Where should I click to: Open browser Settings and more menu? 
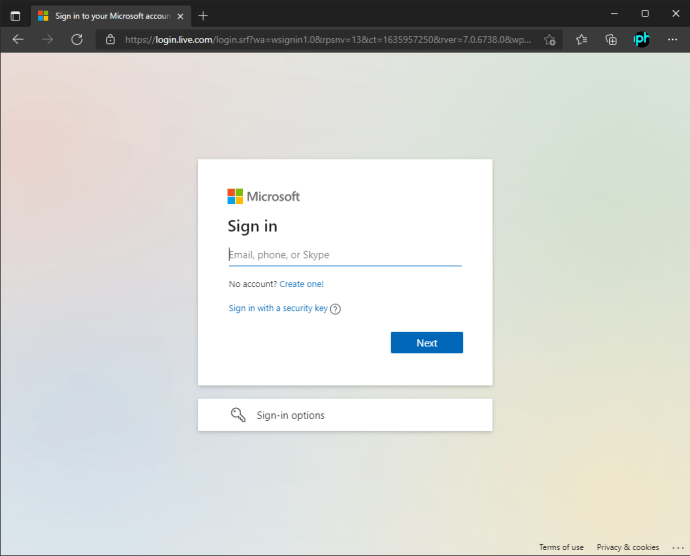point(672,40)
